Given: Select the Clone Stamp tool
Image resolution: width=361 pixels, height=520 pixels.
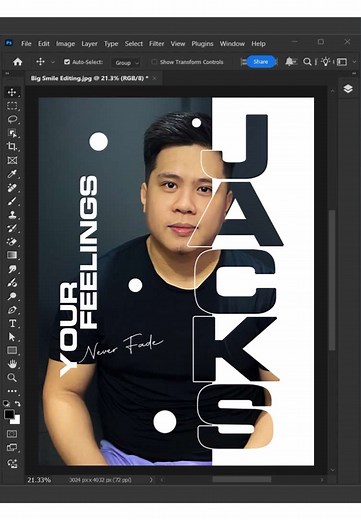Looking at the screenshot, I should click(12, 215).
